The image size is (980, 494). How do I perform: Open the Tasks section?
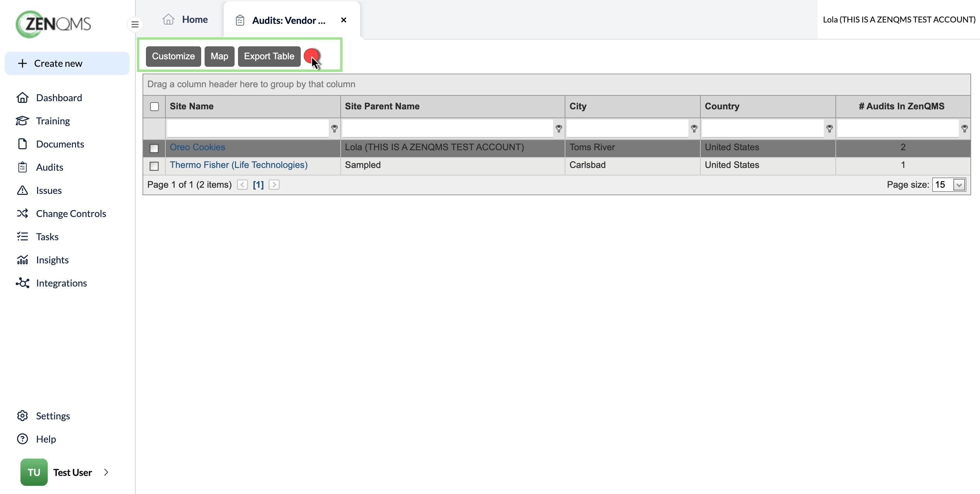pos(47,237)
